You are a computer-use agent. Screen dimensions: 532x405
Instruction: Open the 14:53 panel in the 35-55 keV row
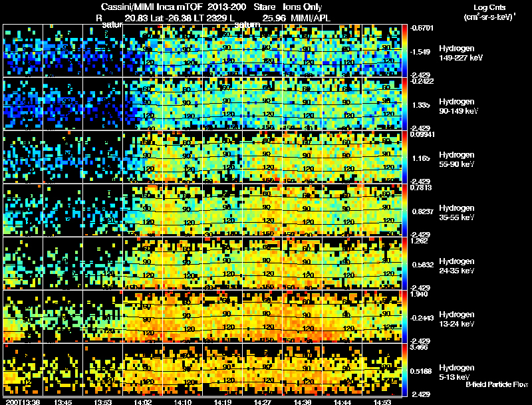point(382,210)
